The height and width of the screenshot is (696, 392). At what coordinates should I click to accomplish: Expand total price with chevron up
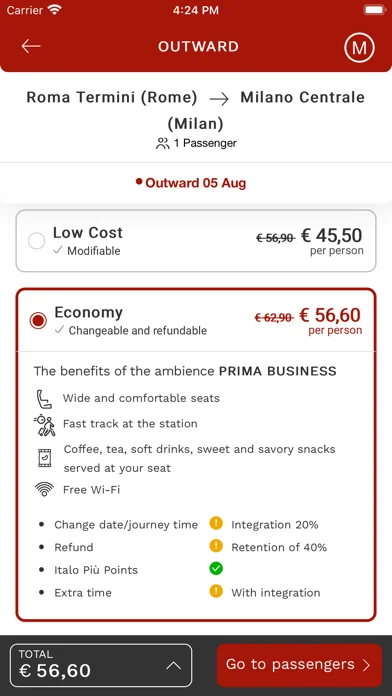[174, 665]
